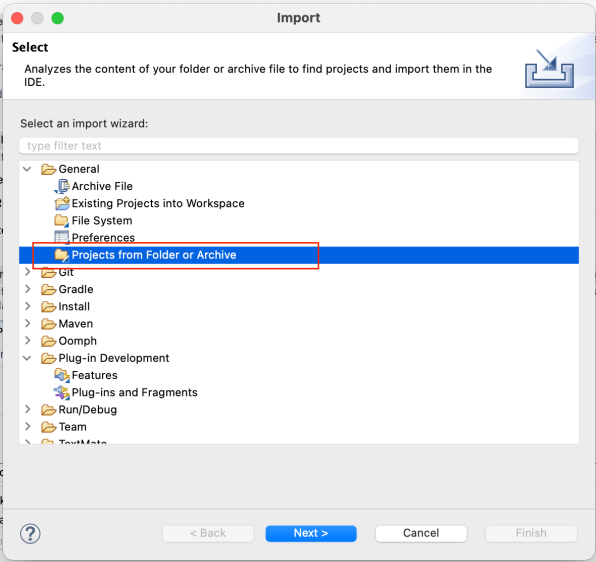Focus the type filter text field
The image size is (596, 562).
(299, 146)
